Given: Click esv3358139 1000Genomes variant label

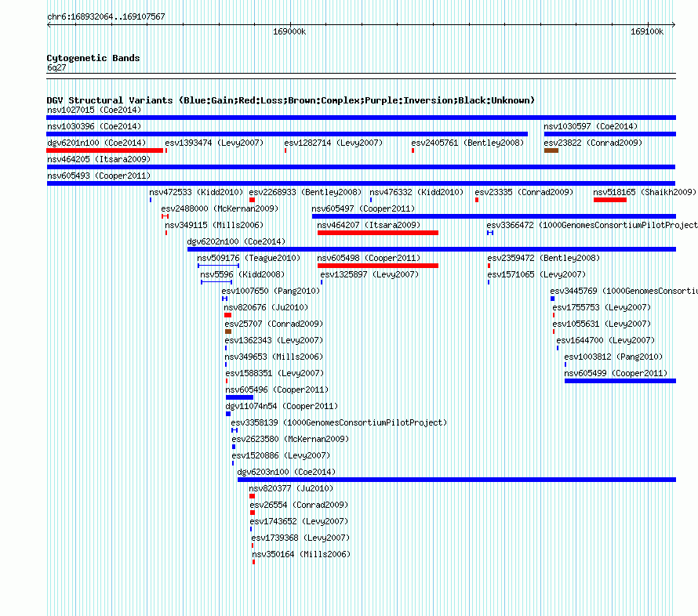Looking at the screenshot, I should [x=339, y=422].
